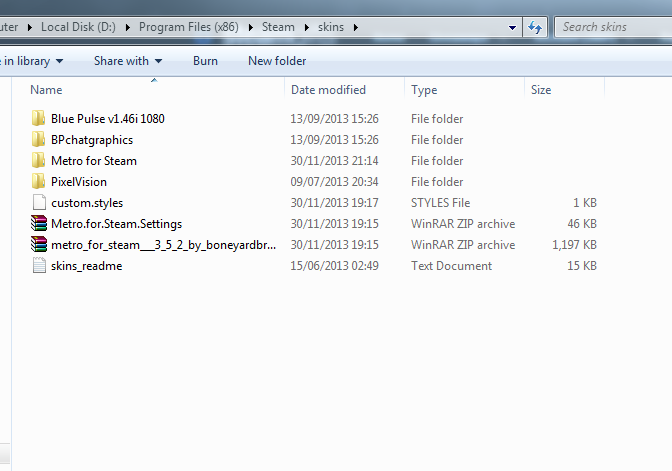Open the address bar history dropdown
This screenshot has height=471, width=672.
pyautogui.click(x=512, y=27)
